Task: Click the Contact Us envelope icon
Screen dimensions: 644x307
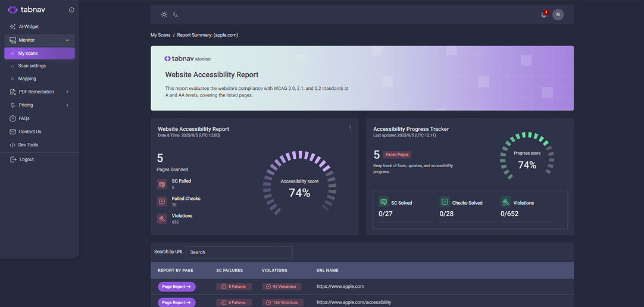Action: [12, 131]
